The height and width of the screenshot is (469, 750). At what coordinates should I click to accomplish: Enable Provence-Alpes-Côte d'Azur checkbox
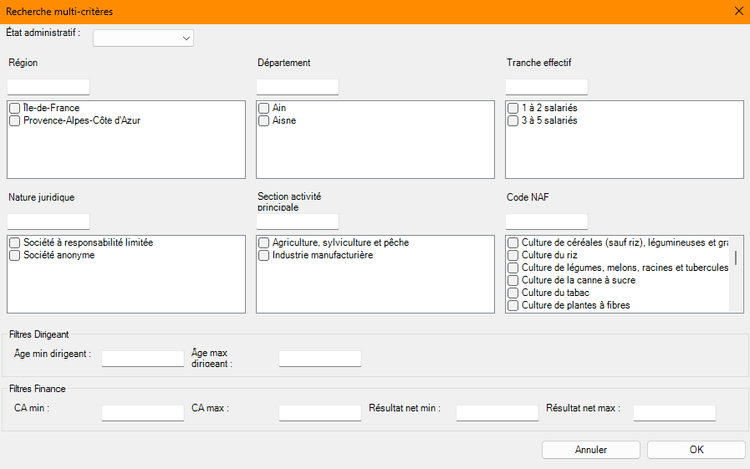[x=15, y=121]
